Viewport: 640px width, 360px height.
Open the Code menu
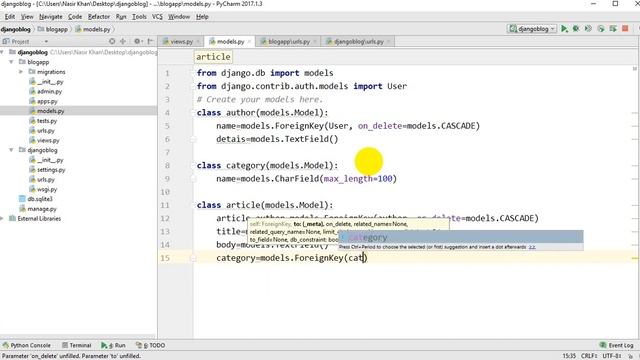[75, 17]
